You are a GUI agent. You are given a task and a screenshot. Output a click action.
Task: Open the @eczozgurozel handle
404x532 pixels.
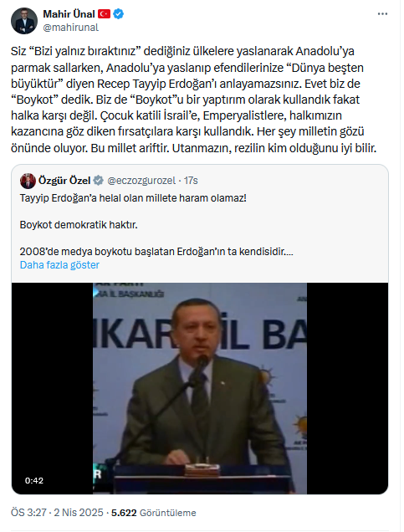[x=141, y=181]
